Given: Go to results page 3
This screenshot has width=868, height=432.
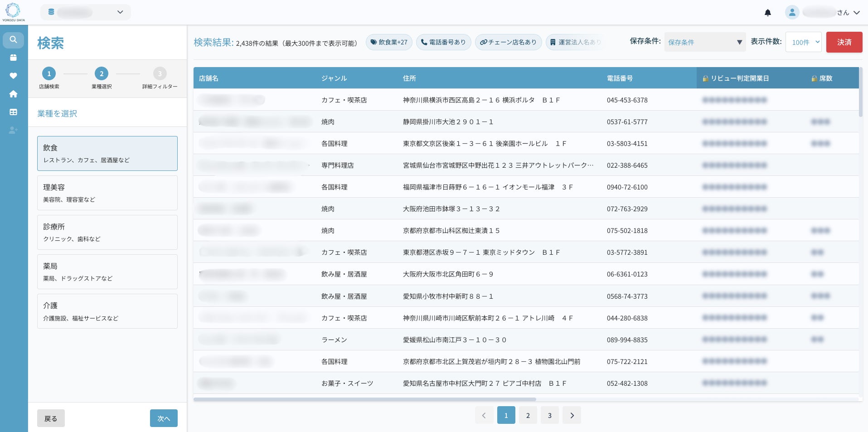Looking at the screenshot, I should (550, 415).
